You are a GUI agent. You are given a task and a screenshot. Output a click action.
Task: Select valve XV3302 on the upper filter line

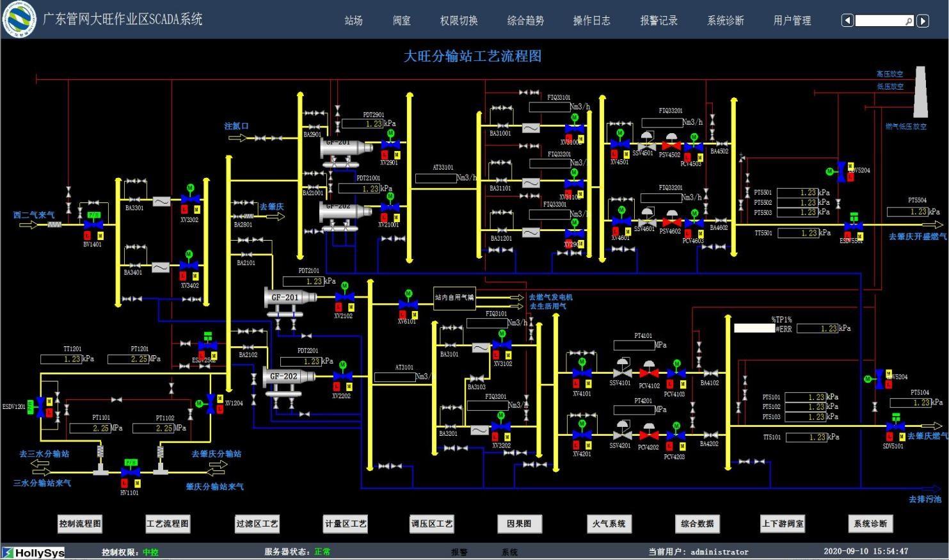point(190,199)
